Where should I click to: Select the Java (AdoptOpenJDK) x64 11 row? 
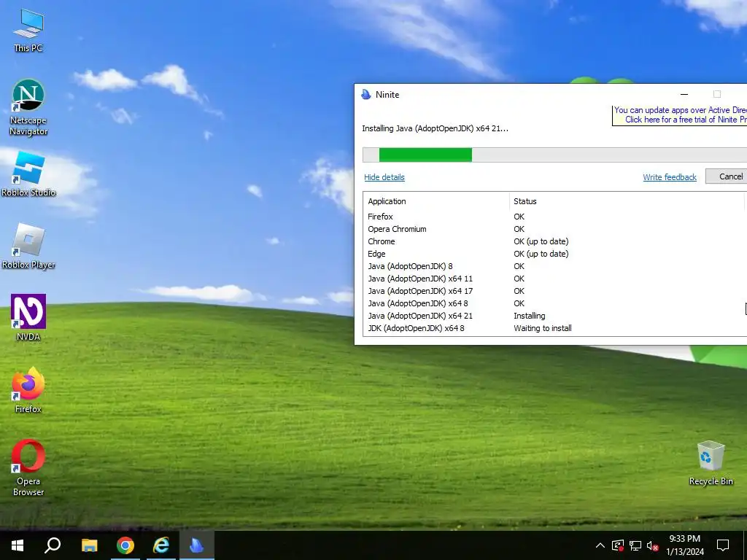pos(554,279)
